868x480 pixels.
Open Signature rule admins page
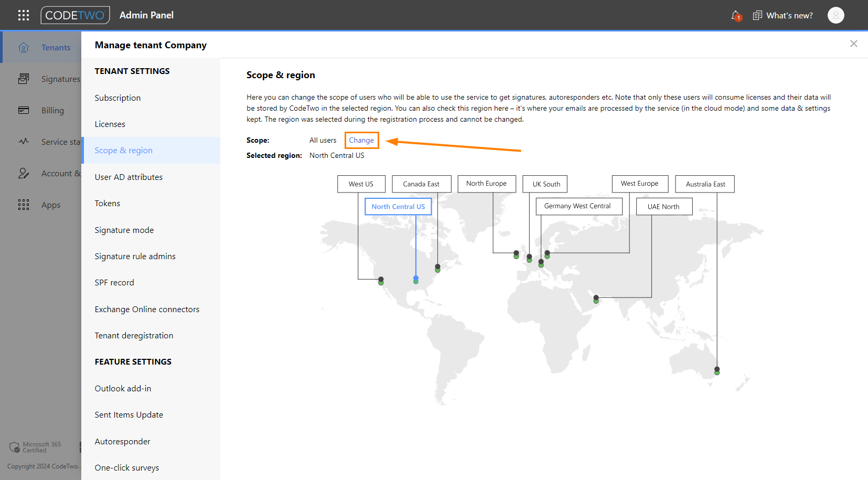click(x=151, y=256)
